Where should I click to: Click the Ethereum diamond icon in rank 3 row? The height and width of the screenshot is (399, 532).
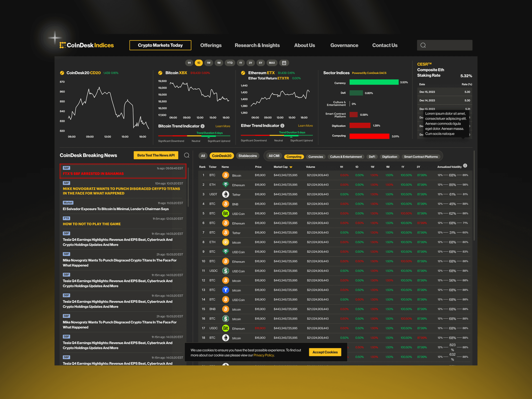point(226,194)
